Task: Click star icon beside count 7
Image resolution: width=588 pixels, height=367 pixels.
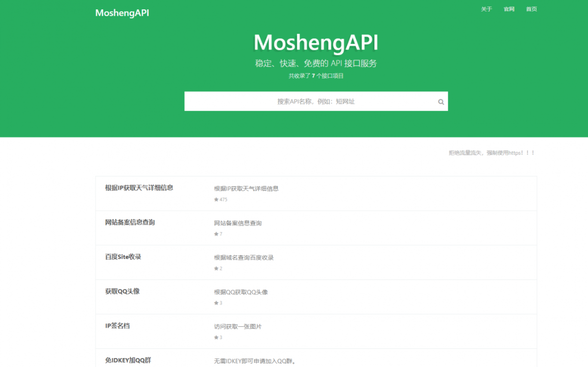Action: coord(216,234)
